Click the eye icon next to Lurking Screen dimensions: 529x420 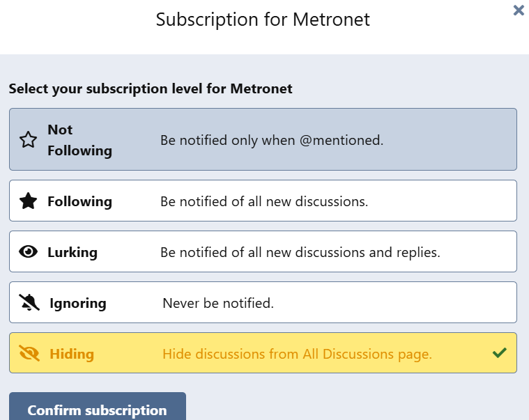click(x=28, y=252)
